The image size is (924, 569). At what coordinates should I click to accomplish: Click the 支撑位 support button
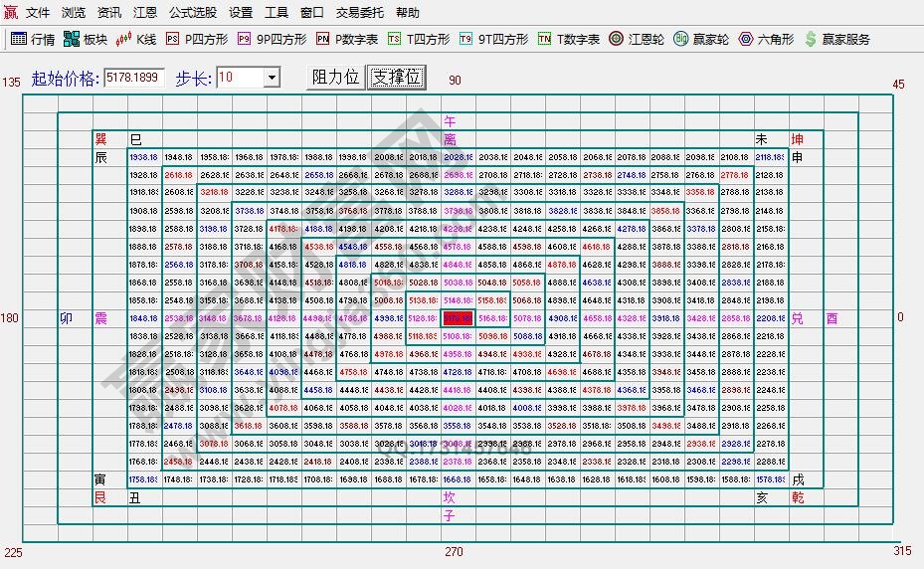click(x=396, y=78)
